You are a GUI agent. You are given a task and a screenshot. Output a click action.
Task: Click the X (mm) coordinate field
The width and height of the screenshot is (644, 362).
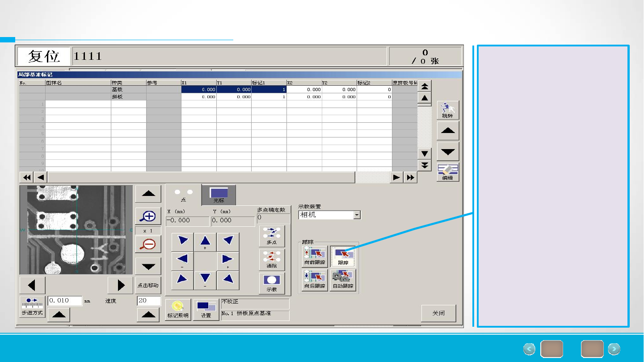tap(187, 221)
